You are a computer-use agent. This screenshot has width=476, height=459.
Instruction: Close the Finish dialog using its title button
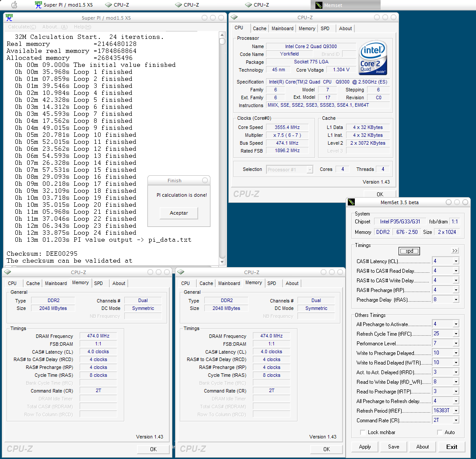click(x=205, y=180)
